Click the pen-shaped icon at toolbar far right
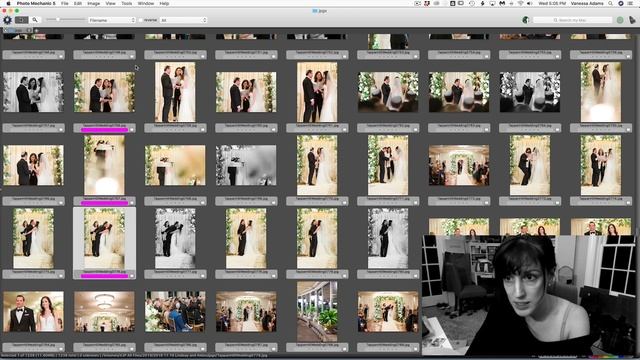The image size is (640, 360). tap(632, 20)
